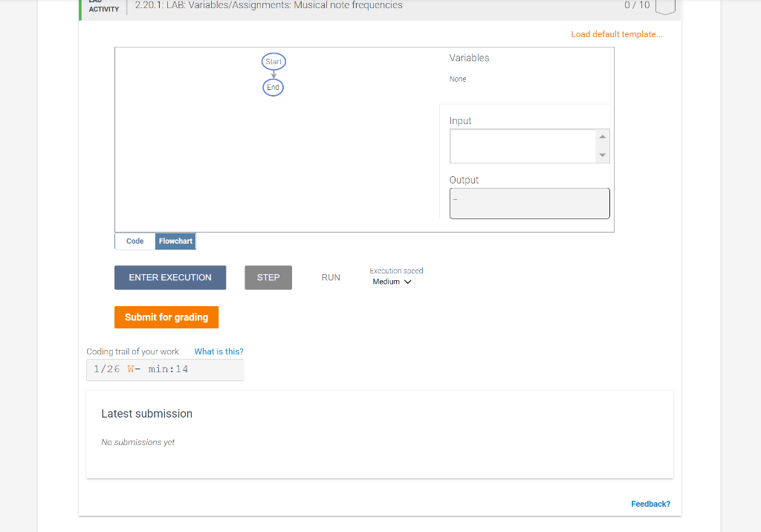Open the Feedback? link
The image size is (761, 532).
tap(650, 504)
